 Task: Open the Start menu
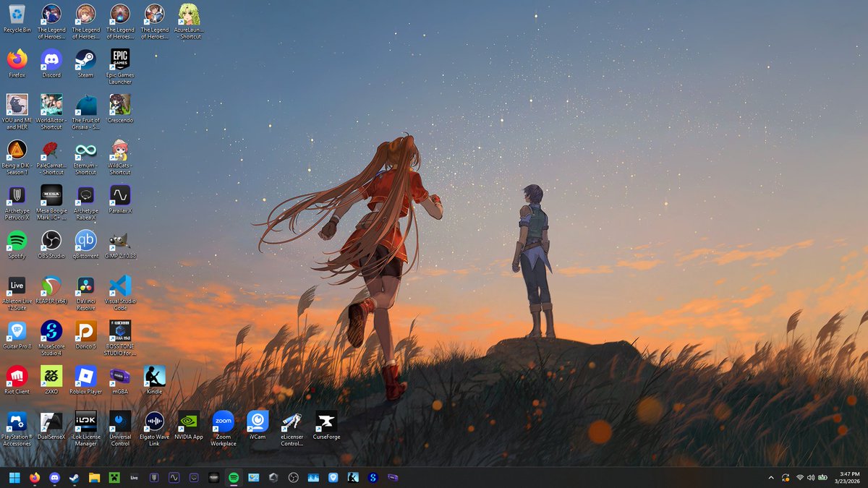click(14, 478)
